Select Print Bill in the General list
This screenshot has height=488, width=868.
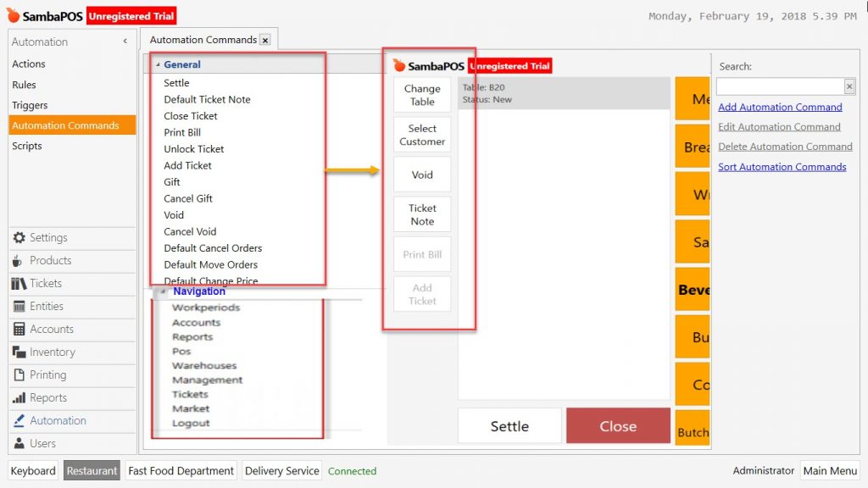182,133
